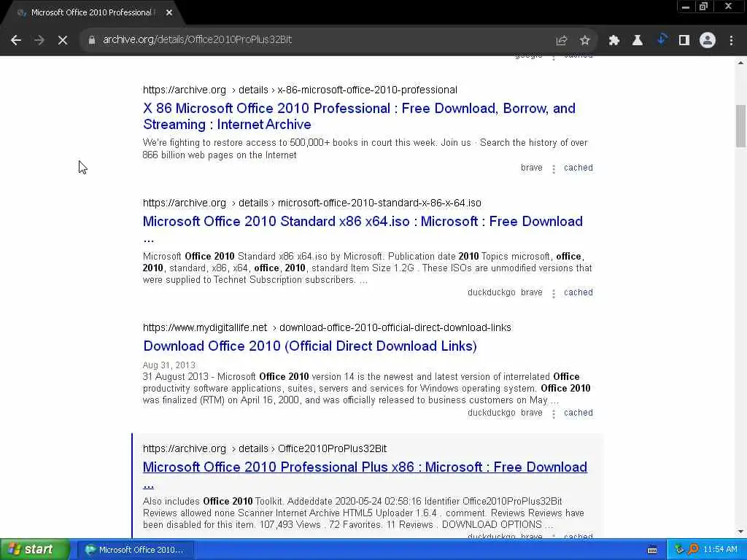Click brave source under Standard iso result
747x560 pixels.
point(532,292)
